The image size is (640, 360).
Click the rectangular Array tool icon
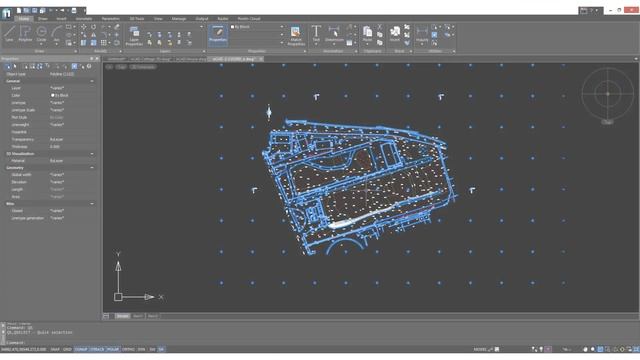[104, 42]
